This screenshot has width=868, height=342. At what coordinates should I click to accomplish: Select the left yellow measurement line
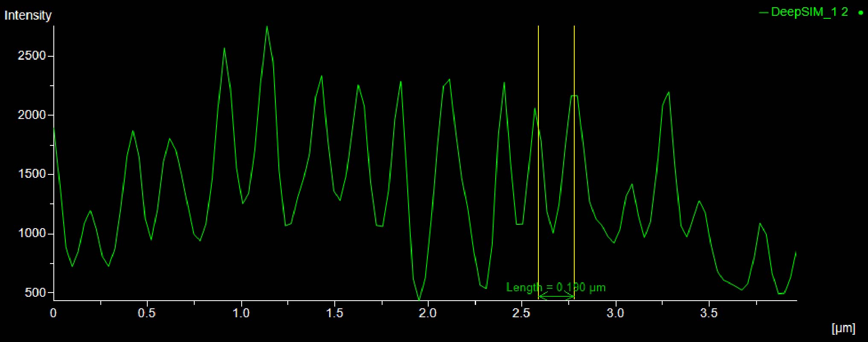[x=538, y=171]
